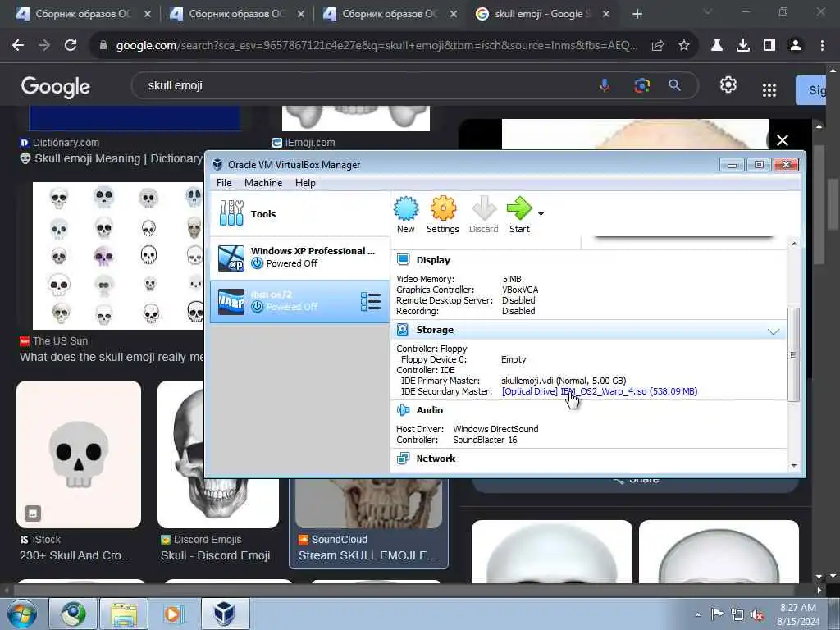This screenshot has width=840, height=630.
Task: Click the VirtualBox details pane scrollbar
Action: 793,354
